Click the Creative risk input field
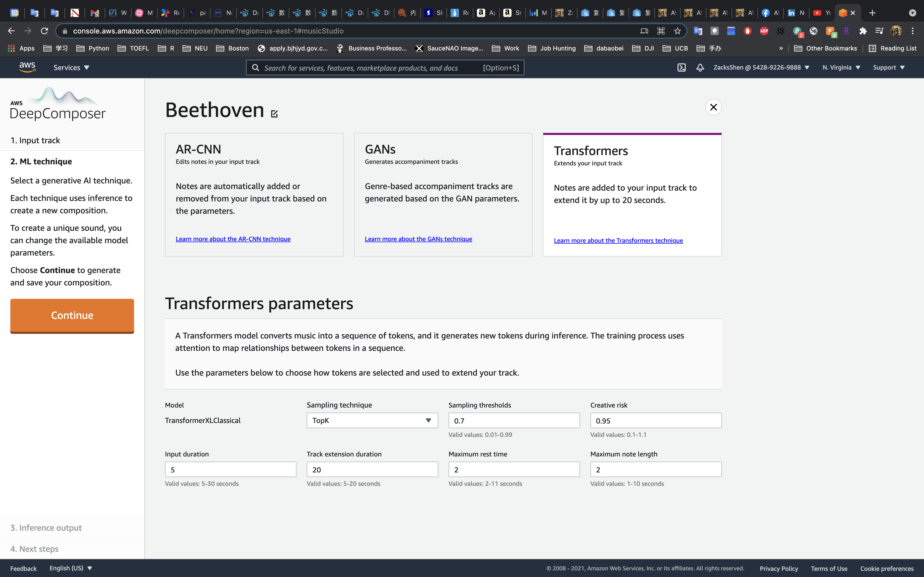 (x=656, y=421)
